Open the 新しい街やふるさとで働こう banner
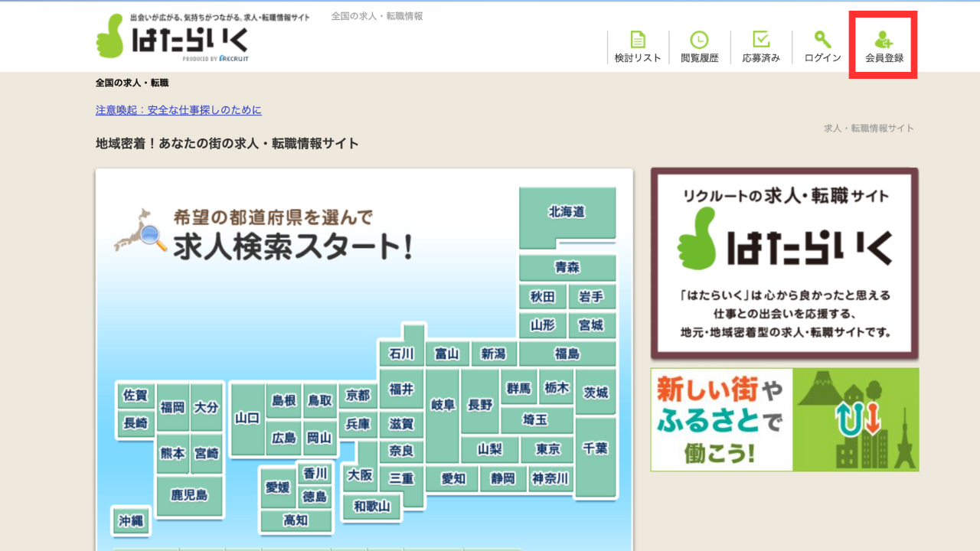This screenshot has height=551, width=980. (785, 419)
